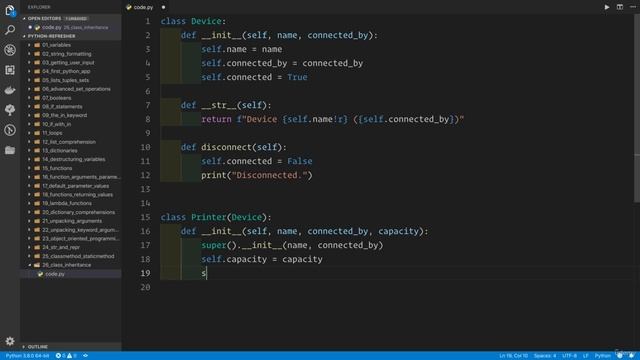Open the Explorer view in activity bar
This screenshot has width=640, height=360.
coord(10,11)
